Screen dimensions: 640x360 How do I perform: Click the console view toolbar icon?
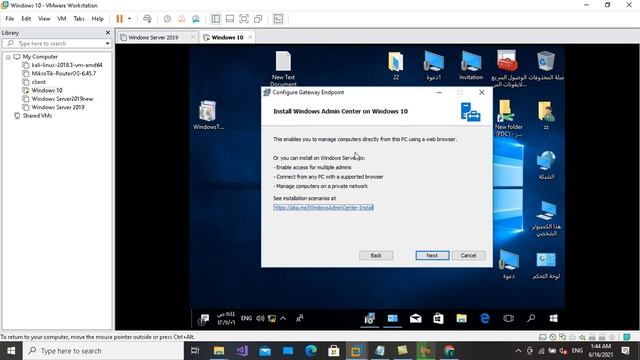point(278,19)
